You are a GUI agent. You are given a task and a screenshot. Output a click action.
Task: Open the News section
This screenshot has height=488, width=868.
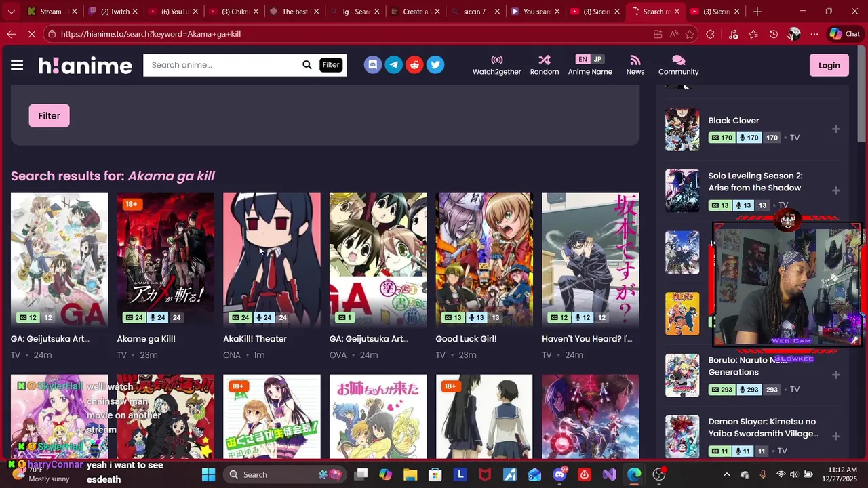[x=635, y=65]
